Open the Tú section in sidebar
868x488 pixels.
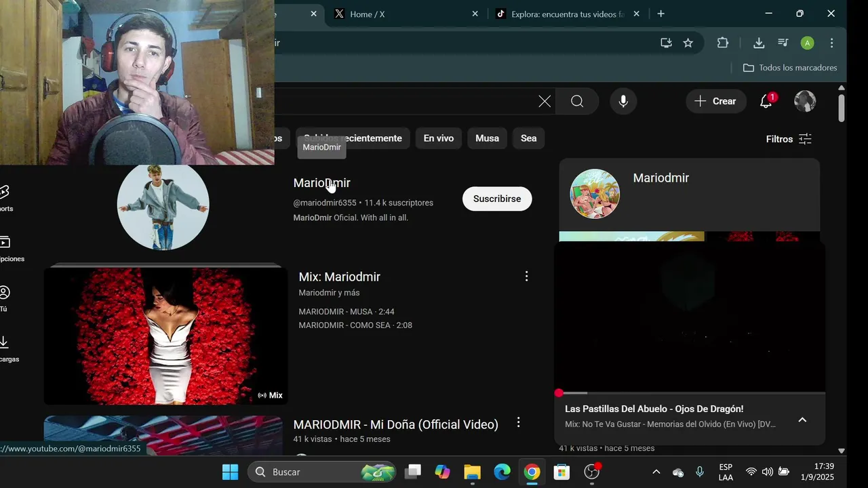tap(5, 299)
